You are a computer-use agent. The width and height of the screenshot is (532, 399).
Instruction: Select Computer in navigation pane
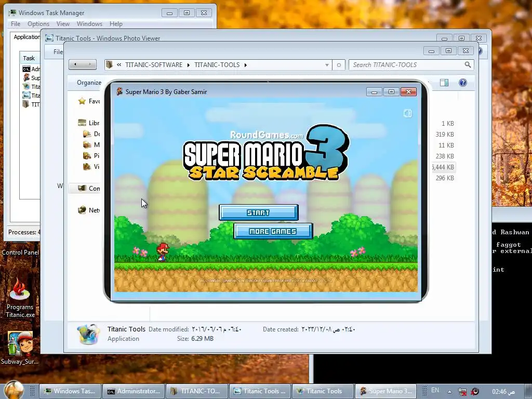pos(89,188)
